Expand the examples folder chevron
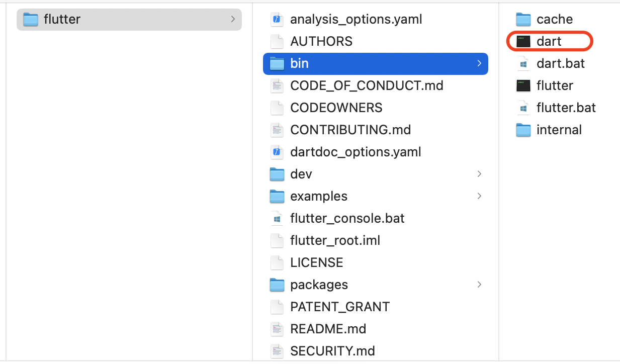The width and height of the screenshot is (620, 364). [479, 196]
